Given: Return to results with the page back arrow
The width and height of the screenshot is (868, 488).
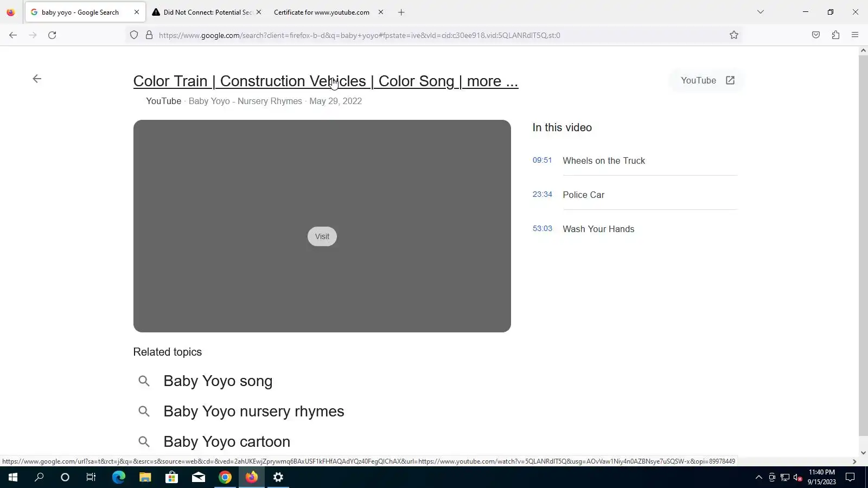Looking at the screenshot, I should click(x=37, y=79).
